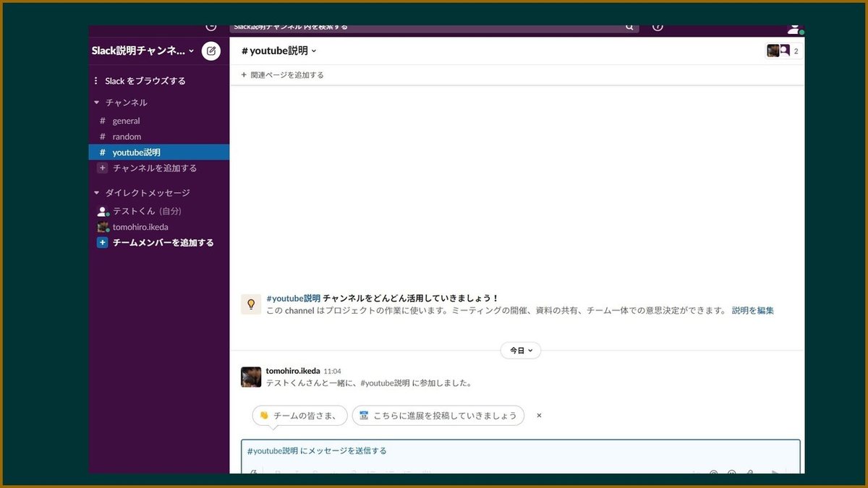Send the message with the paper plane icon

775,472
